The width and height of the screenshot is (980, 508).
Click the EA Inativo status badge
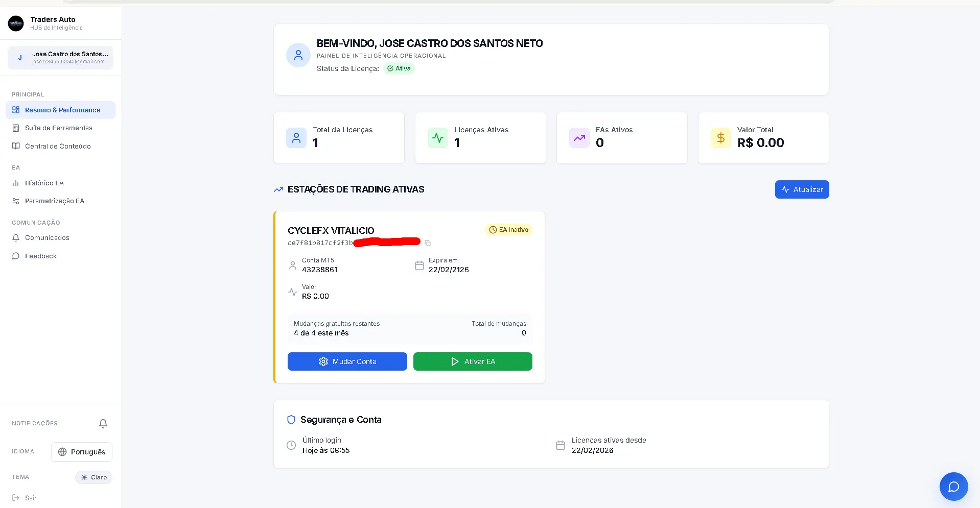click(508, 230)
